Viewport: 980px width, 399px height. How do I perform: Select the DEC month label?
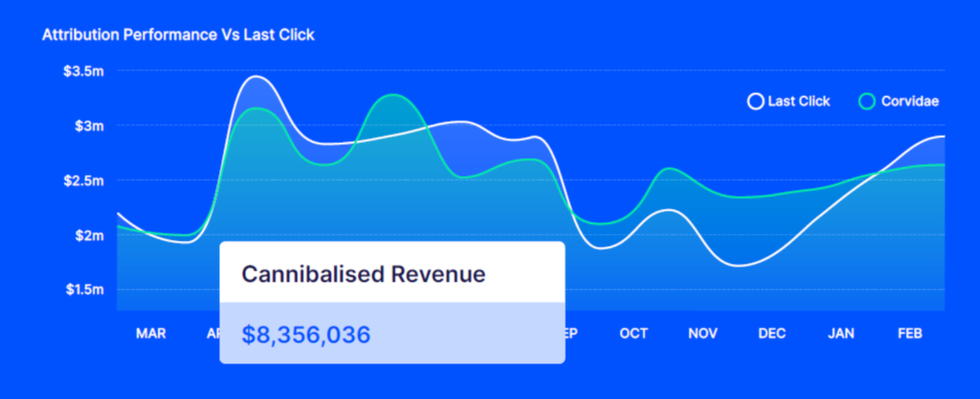[772, 333]
